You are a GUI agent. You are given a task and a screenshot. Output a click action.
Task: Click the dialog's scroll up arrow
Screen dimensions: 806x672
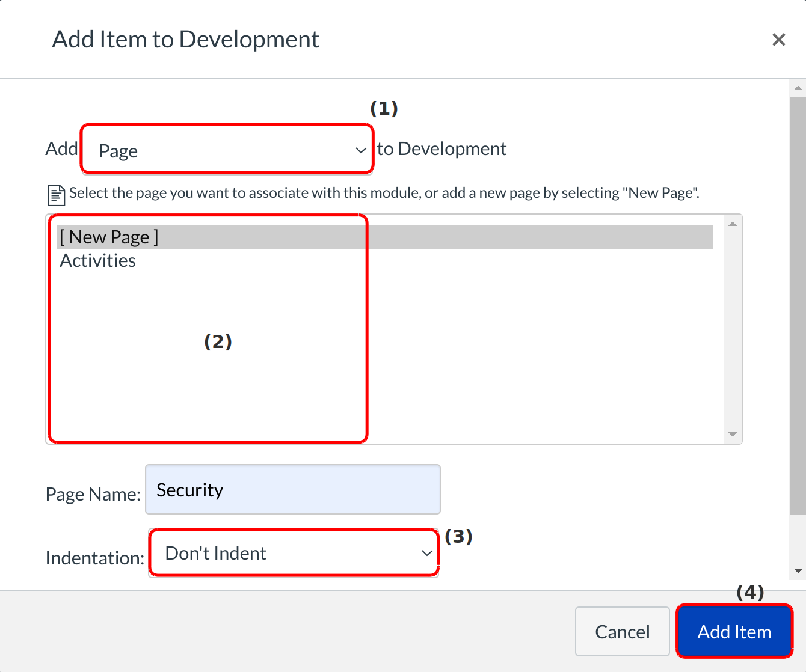point(798,88)
